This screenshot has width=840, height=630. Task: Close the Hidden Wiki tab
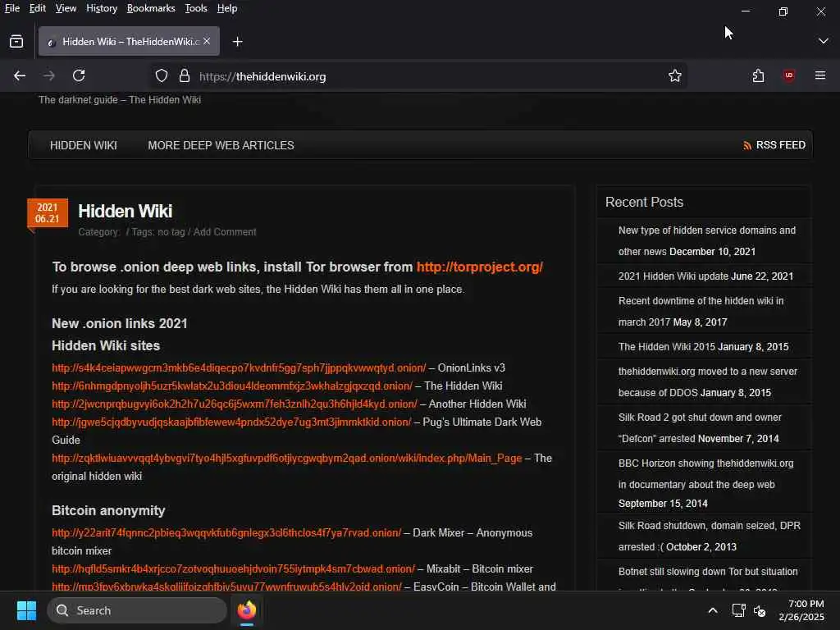(x=207, y=41)
